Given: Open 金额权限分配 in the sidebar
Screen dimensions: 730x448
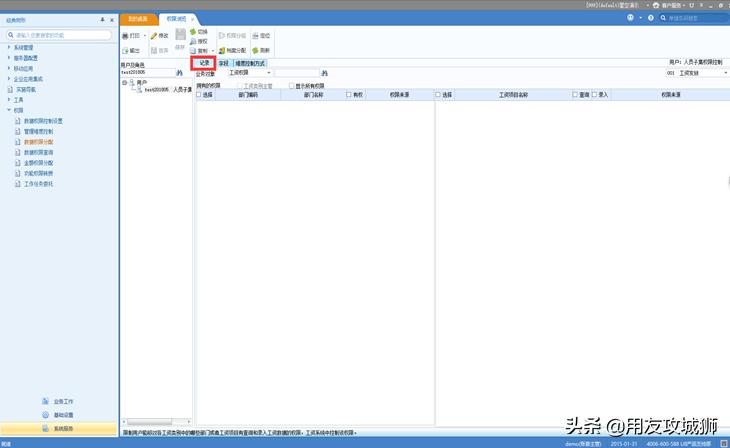Looking at the screenshot, I should click(x=38, y=163).
